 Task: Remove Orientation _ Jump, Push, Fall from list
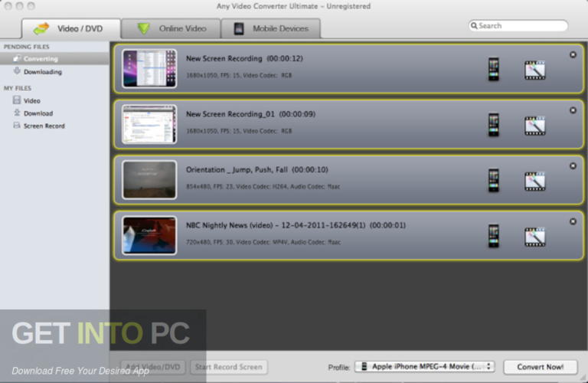coord(573,165)
